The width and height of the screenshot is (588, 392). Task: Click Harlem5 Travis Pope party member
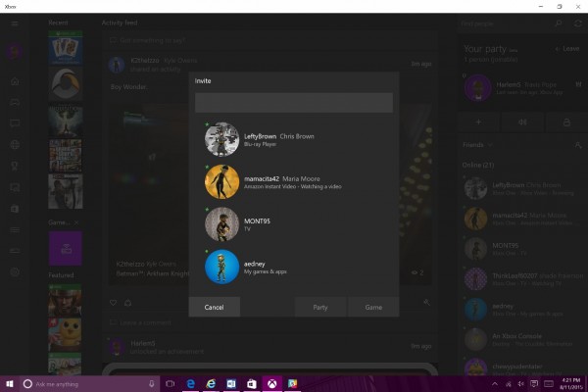[523, 88]
